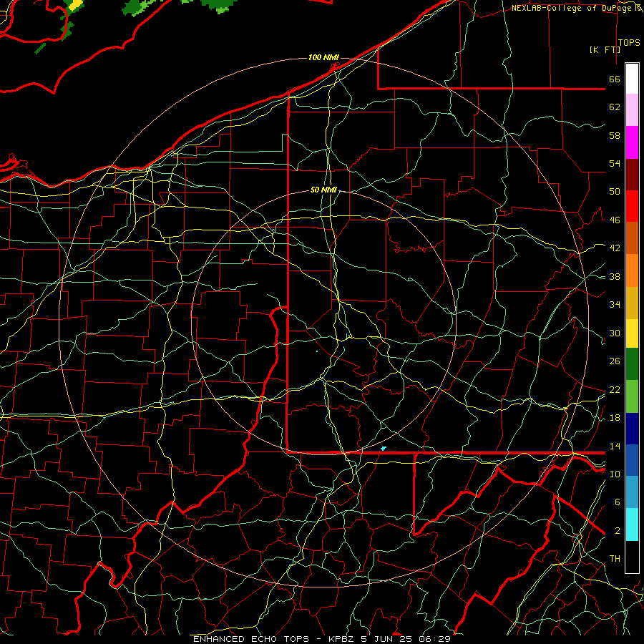
Task: Click the legend value '42'
Action: click(615, 248)
